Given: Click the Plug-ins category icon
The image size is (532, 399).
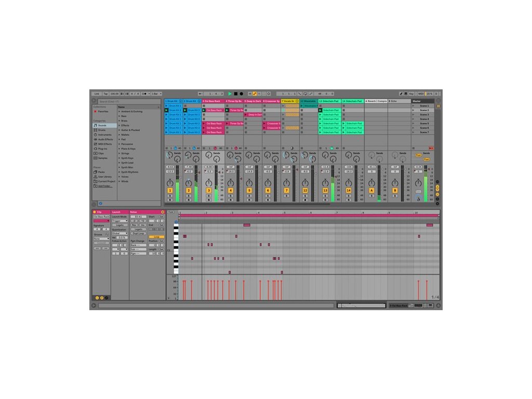Looking at the screenshot, I should pos(96,149).
